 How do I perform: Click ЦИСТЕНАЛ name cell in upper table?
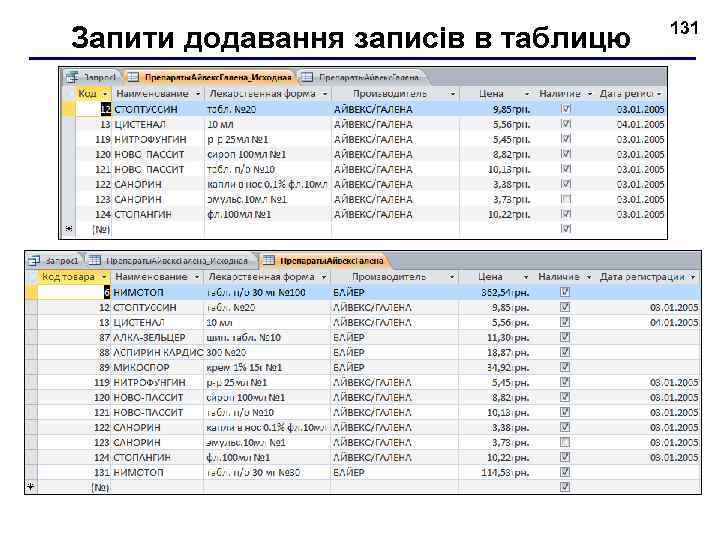click(x=158, y=124)
